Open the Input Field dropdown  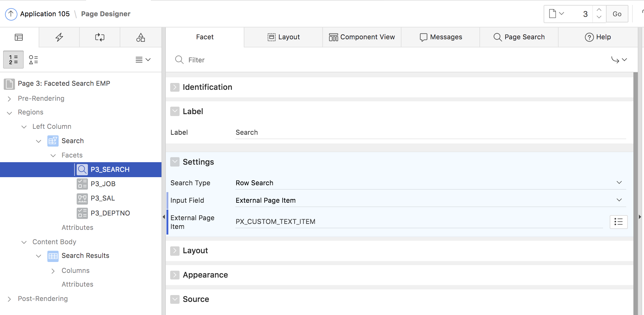pos(619,200)
